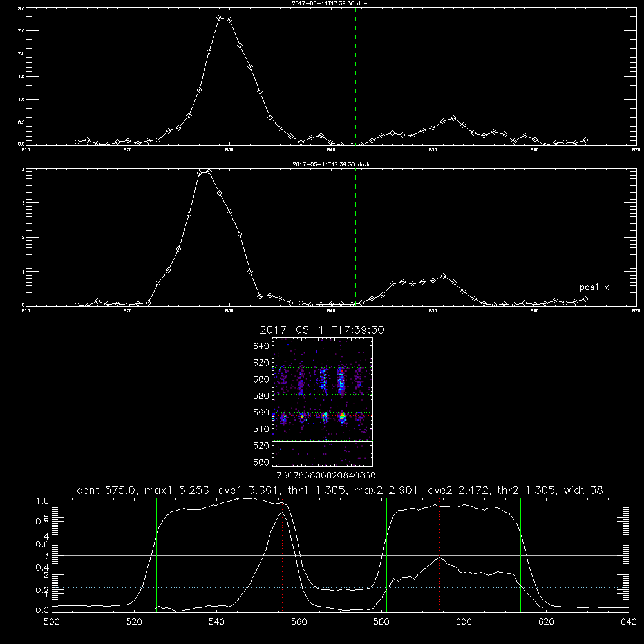The height and width of the screenshot is (644, 644).
Task: Click the green solid line near 581
Action: click(386, 554)
